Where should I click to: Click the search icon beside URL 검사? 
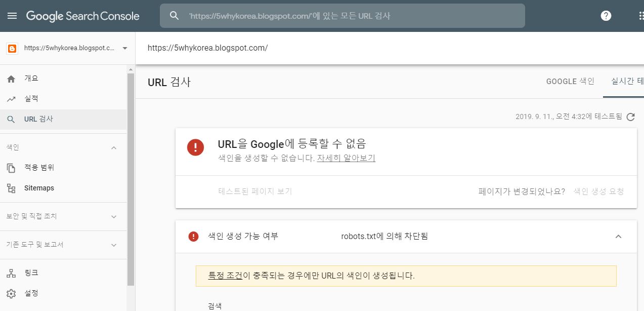point(11,120)
